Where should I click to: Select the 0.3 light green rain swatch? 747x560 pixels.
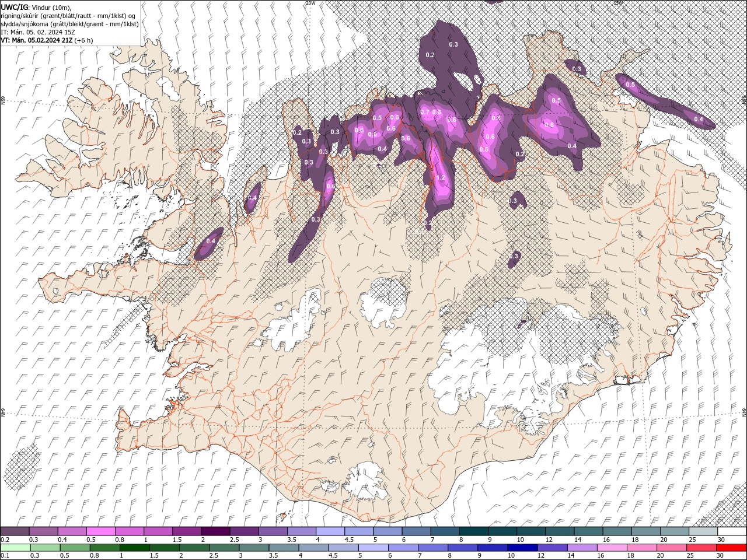pos(44,548)
